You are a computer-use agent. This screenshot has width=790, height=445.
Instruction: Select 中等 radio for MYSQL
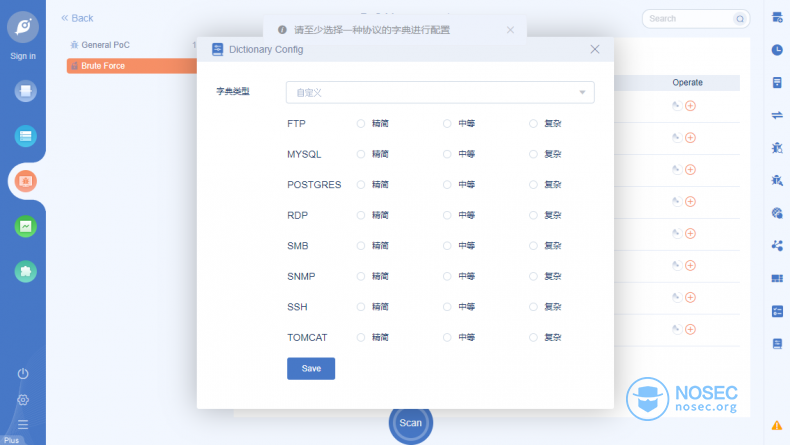pos(447,154)
